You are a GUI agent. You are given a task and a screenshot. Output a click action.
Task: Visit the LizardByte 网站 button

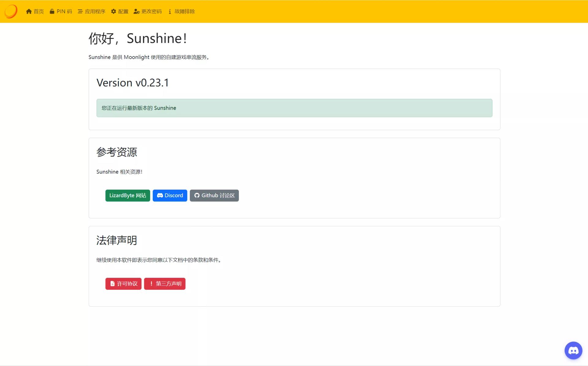point(128,195)
